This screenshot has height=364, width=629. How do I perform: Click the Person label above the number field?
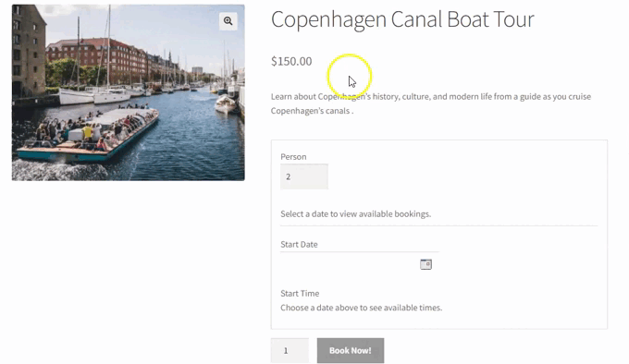coord(293,156)
